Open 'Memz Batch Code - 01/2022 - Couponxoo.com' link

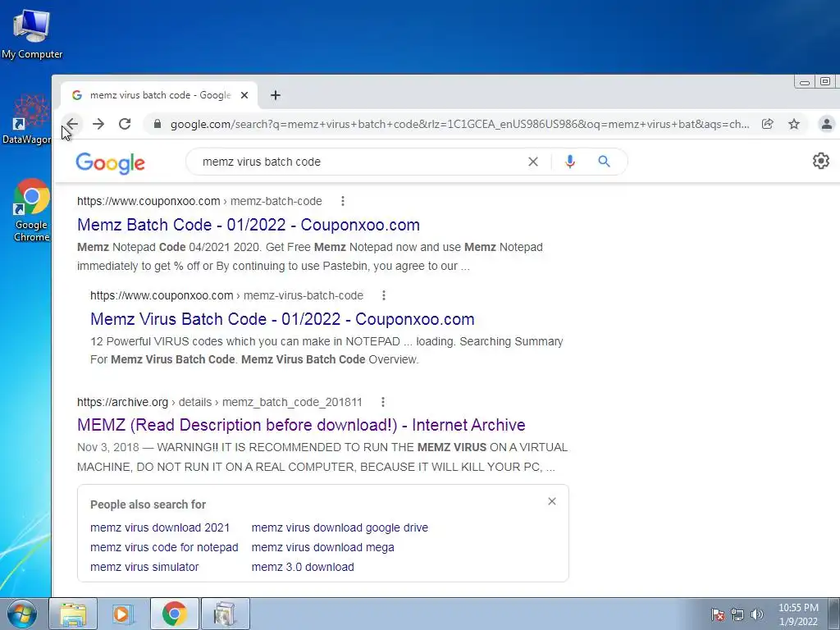[248, 225]
